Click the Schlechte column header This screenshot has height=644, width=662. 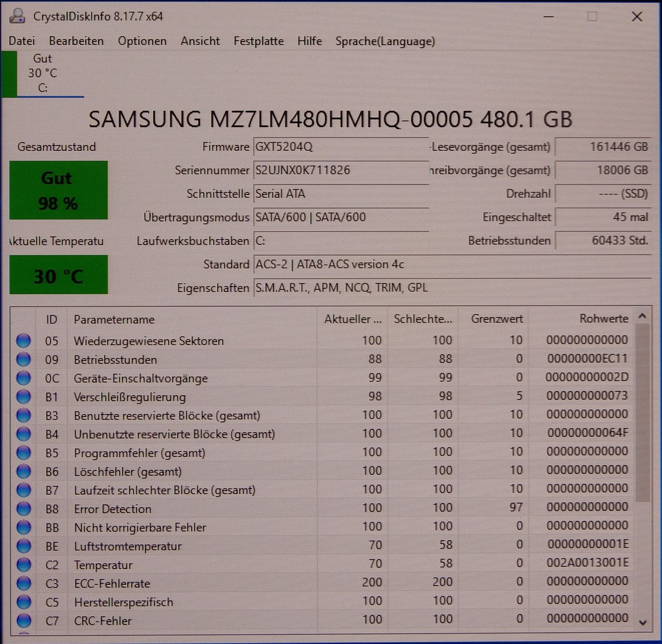coord(423,319)
